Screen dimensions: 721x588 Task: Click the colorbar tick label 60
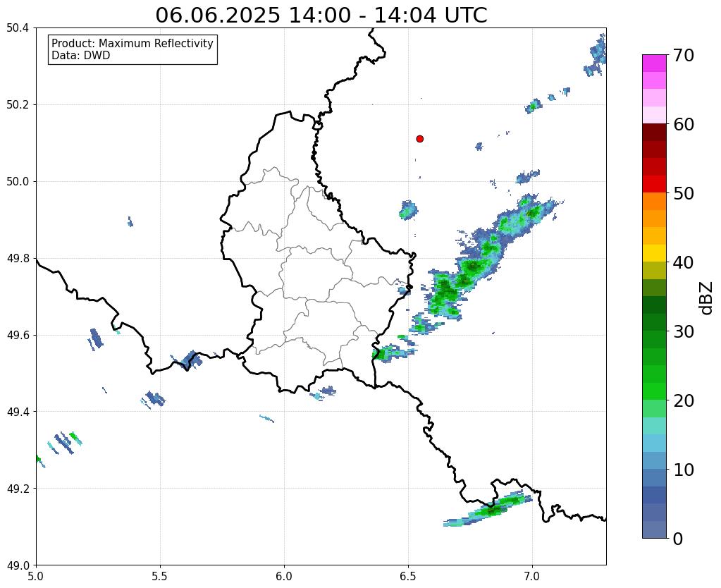tap(683, 124)
